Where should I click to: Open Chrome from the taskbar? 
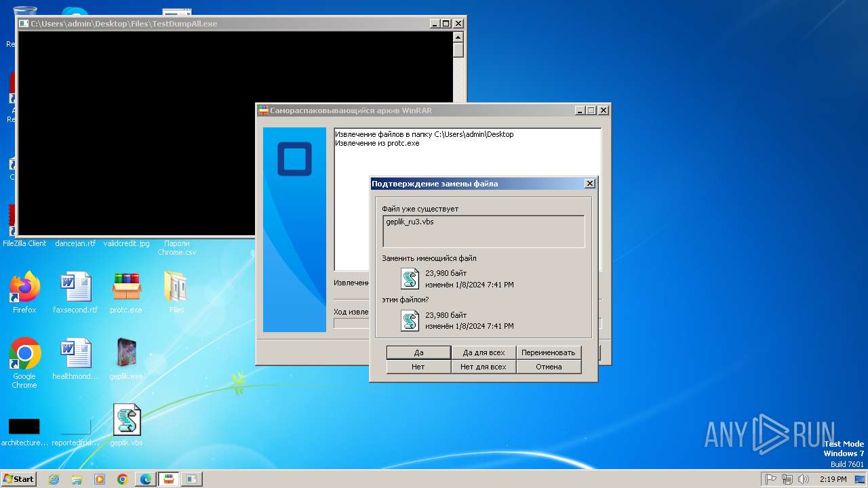(123, 479)
